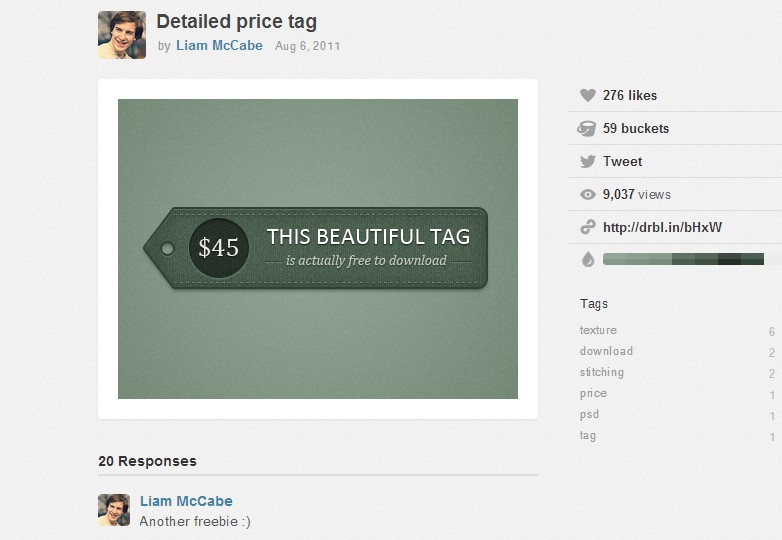This screenshot has height=540, width=782.
Task: Click the color drop icon
Action: [587, 260]
